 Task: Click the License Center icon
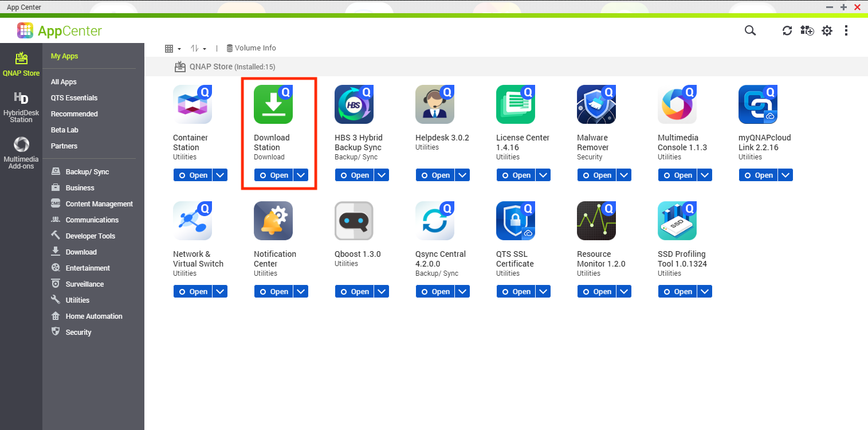tap(516, 104)
